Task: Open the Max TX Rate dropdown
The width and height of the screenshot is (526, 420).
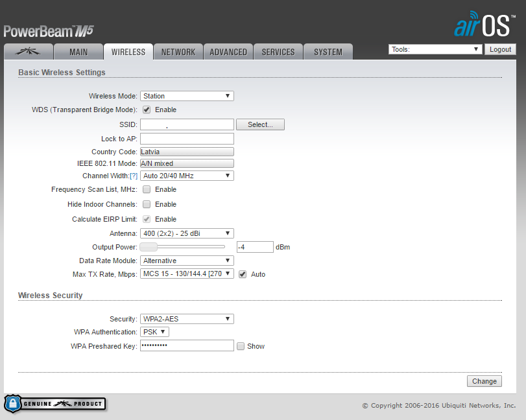Action: click(x=187, y=274)
